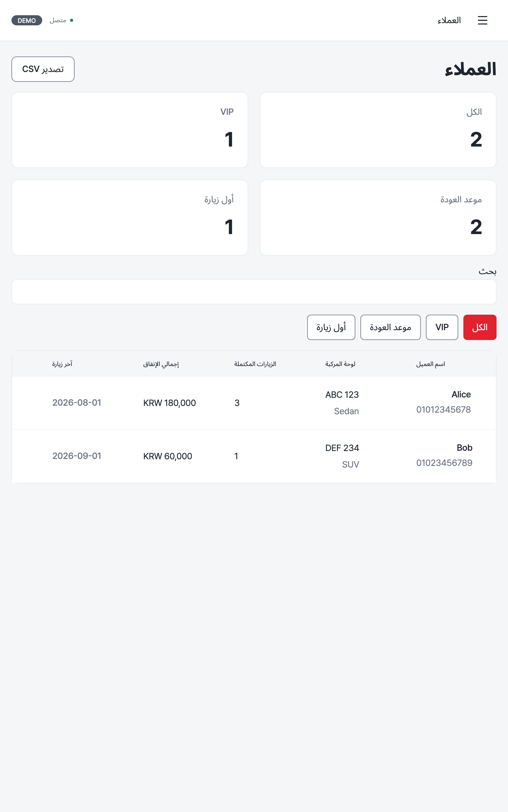Click phone number 01023456789
508x812 pixels.
click(444, 463)
